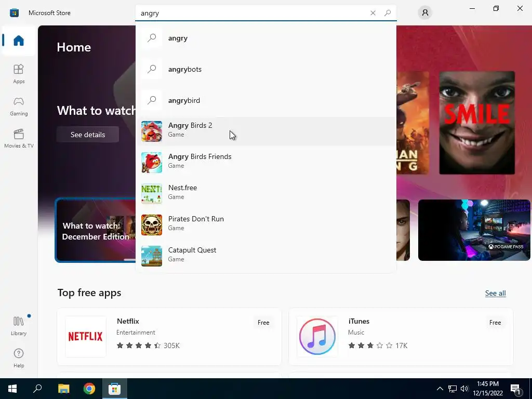This screenshot has width=532, height=399.
Task: Open Help in sidebar
Action: point(19,358)
